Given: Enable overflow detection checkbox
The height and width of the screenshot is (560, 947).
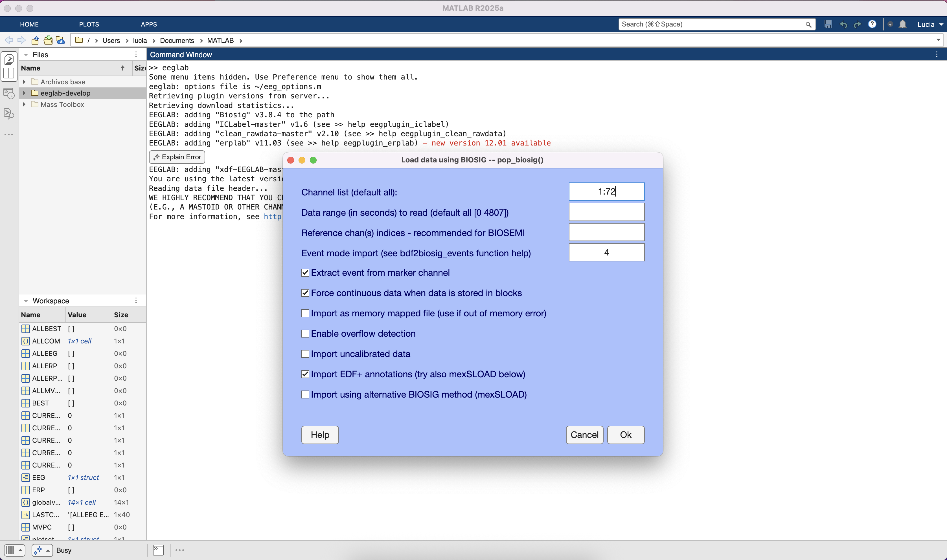Looking at the screenshot, I should point(305,334).
